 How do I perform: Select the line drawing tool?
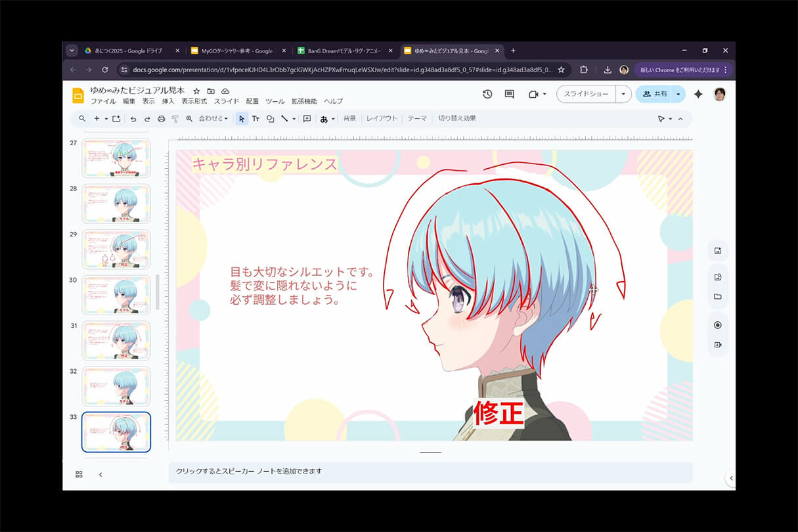284,118
